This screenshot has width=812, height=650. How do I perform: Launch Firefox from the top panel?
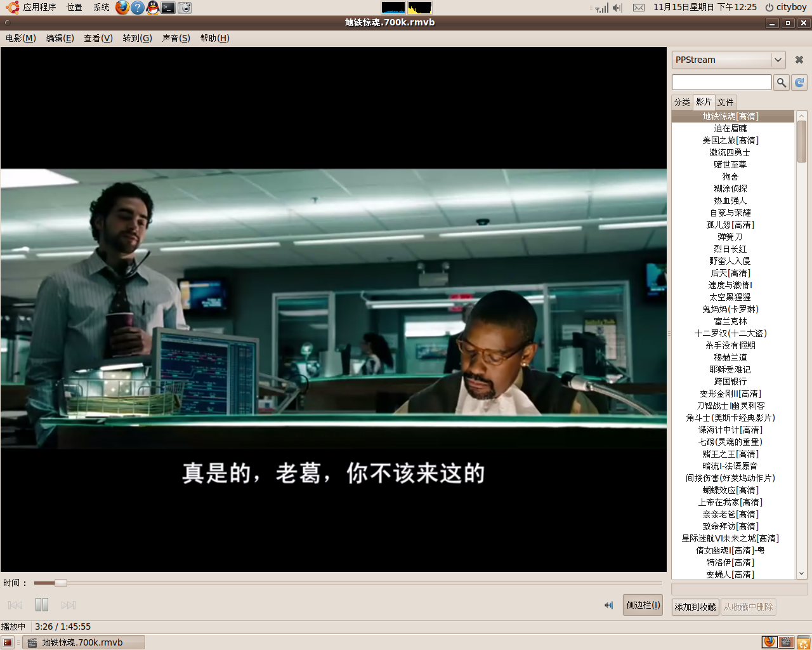pos(122,8)
